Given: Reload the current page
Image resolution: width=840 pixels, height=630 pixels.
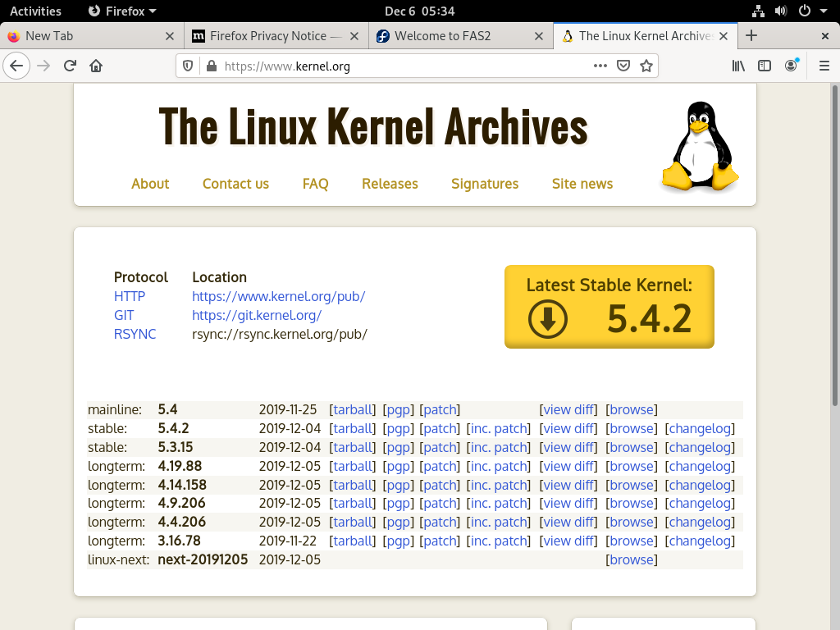Looking at the screenshot, I should pyautogui.click(x=70, y=66).
